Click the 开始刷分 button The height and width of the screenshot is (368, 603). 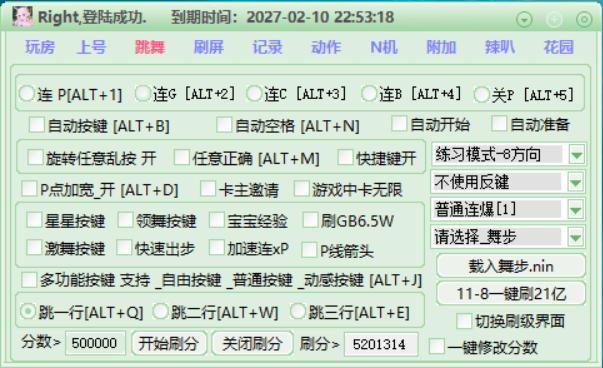click(x=169, y=343)
